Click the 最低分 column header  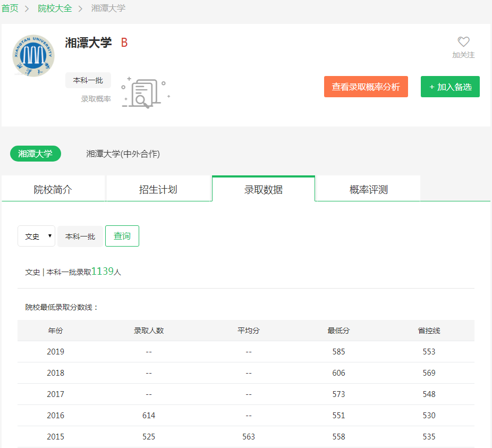338,331
